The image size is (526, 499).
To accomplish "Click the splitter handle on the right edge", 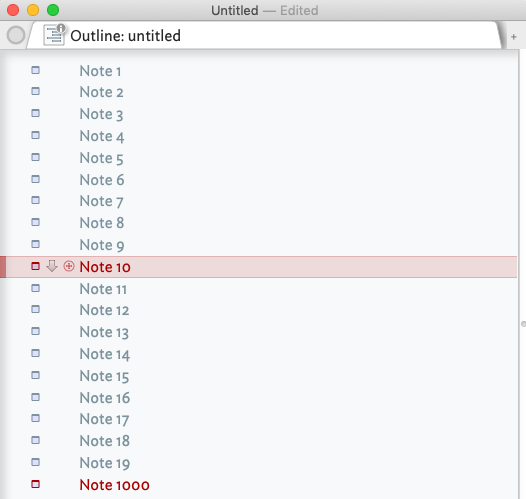I will click(x=523, y=324).
